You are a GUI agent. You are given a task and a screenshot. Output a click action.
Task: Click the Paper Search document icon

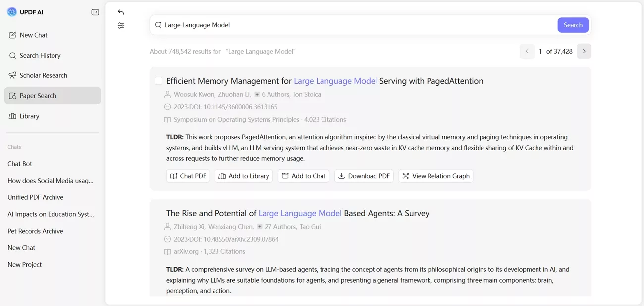(12, 95)
